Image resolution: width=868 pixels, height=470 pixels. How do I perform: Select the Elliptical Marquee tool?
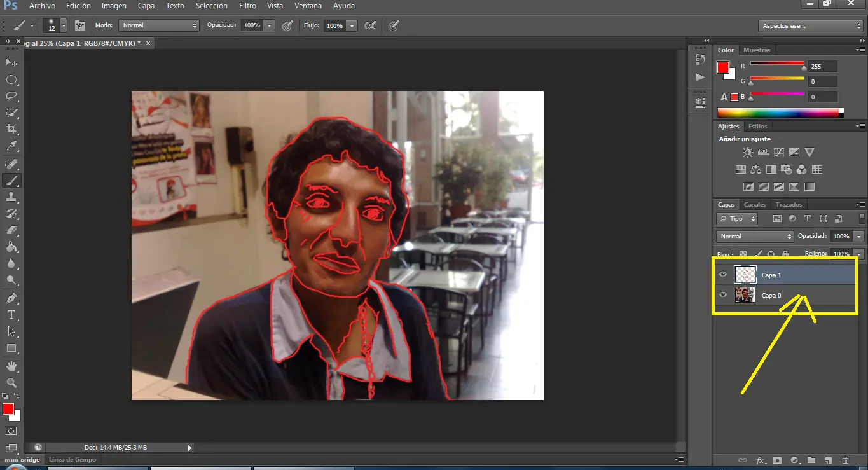pyautogui.click(x=11, y=79)
